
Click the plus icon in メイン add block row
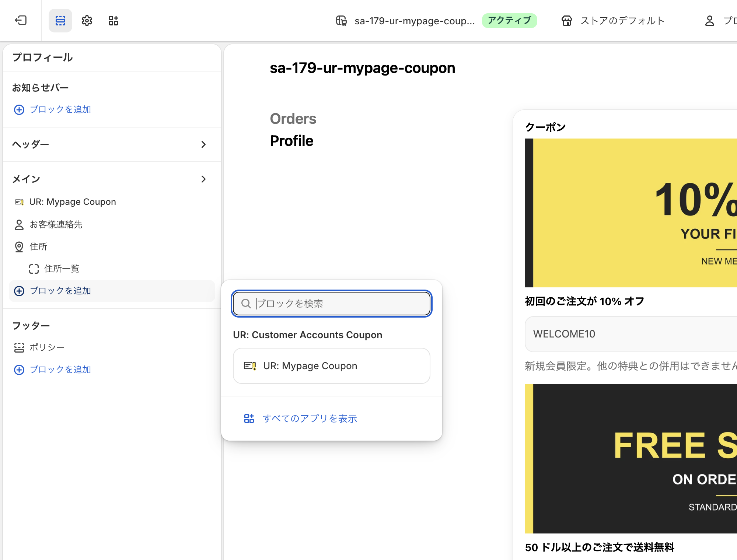19,291
